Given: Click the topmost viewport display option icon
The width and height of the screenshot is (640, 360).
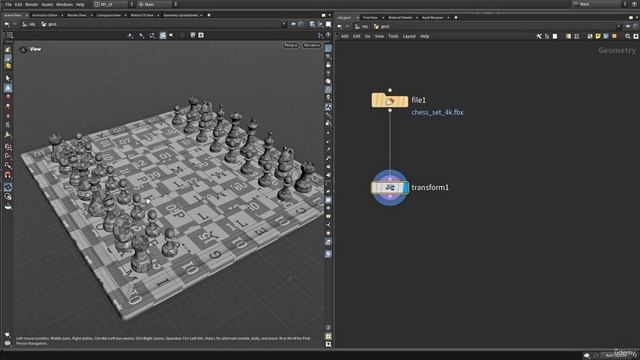Looking at the screenshot, I should (328, 48).
